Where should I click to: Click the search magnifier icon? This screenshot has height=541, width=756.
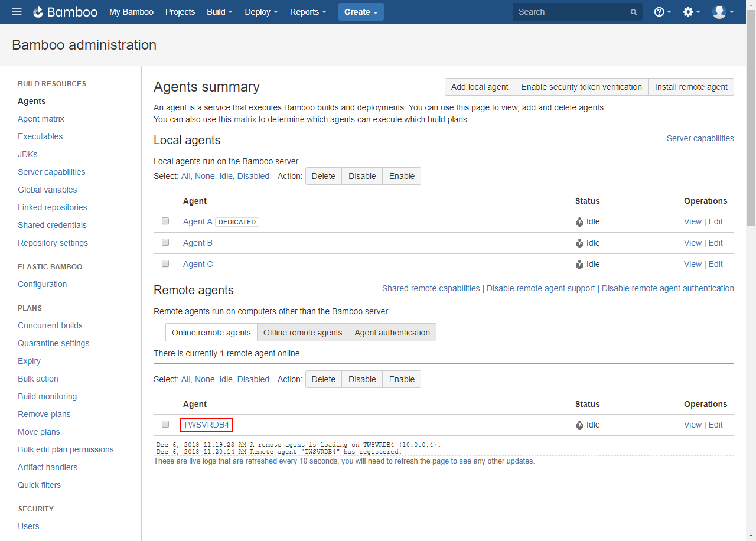point(634,12)
